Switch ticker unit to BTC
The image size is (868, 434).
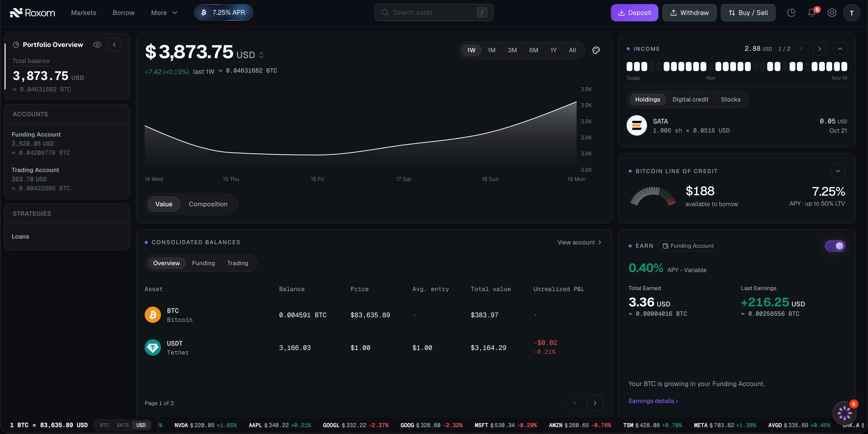tap(105, 425)
